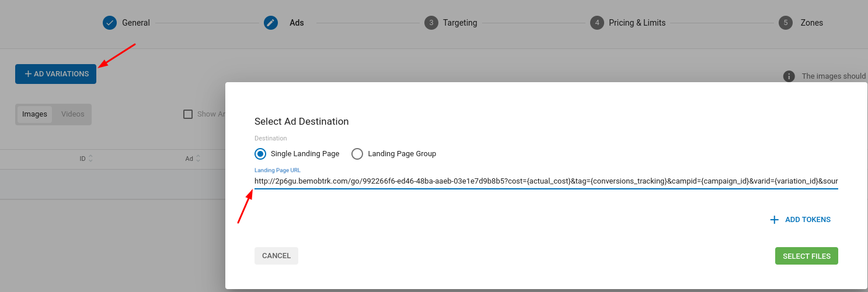The image size is (868, 292).
Task: Toggle the Show Archived checkbox
Action: pos(188,114)
